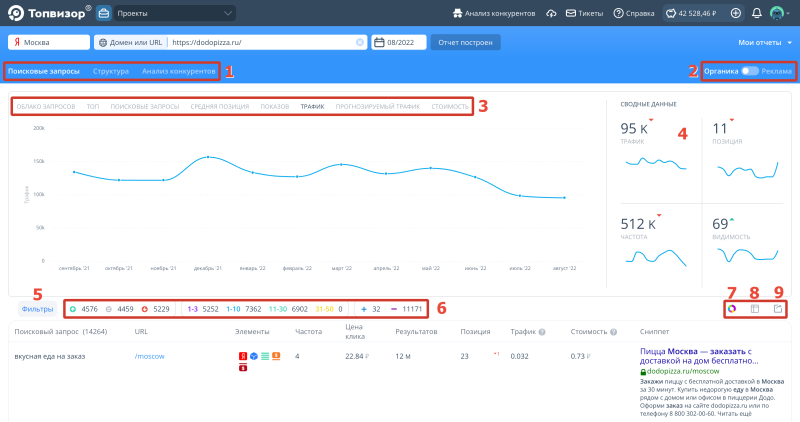This screenshot has height=422, width=800.
Task: Open the /moscow URL link
Action: (x=148, y=356)
